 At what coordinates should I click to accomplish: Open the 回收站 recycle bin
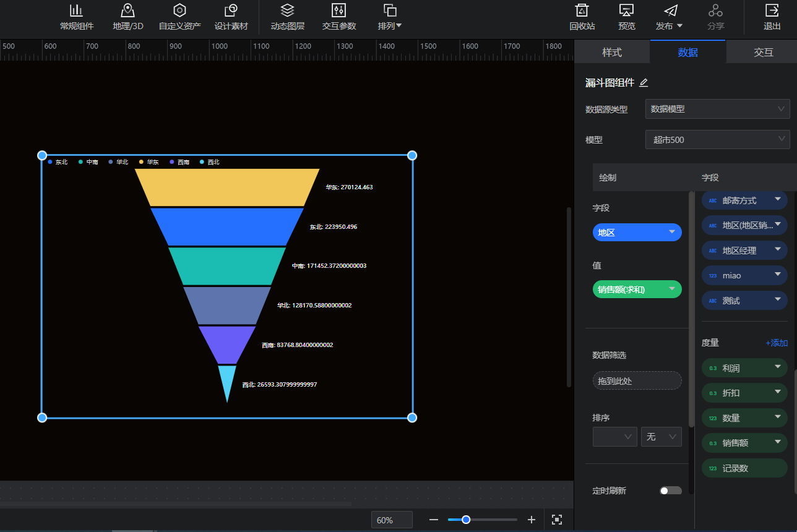click(x=582, y=11)
